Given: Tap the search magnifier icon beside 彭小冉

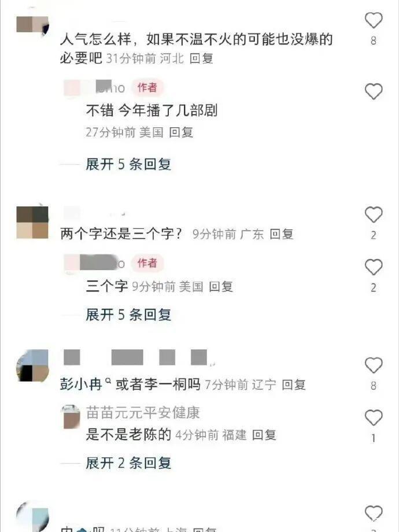Looking at the screenshot, I should click(108, 380).
